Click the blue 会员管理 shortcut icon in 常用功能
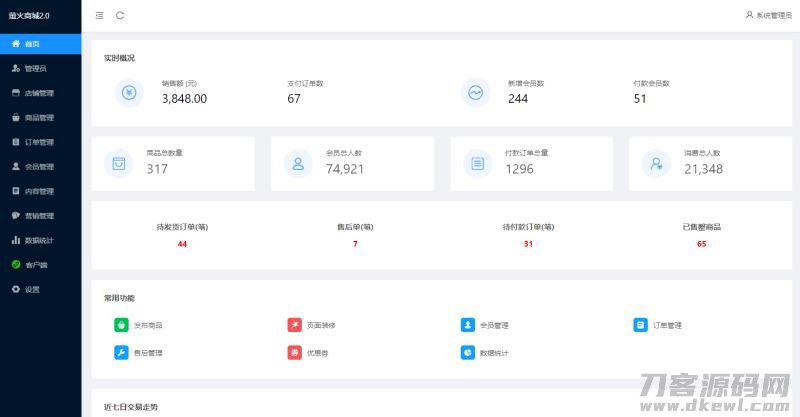800x417 pixels. coord(468,325)
